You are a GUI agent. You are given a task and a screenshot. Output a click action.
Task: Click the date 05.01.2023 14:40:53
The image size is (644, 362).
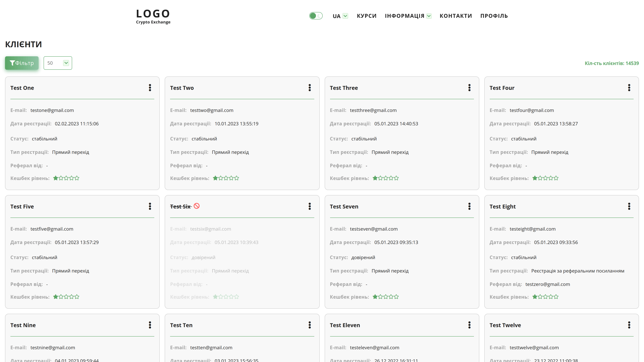point(396,124)
